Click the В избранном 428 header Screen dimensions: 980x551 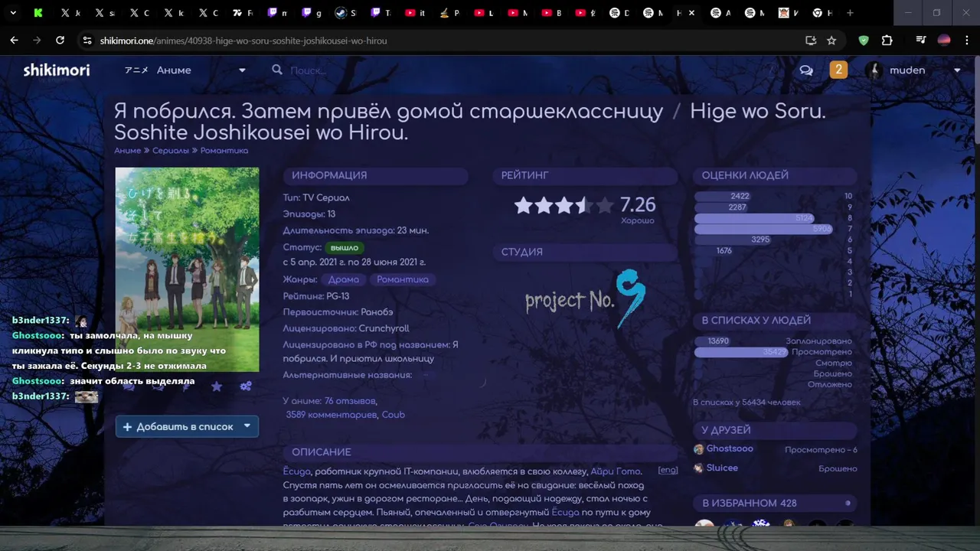775,503
